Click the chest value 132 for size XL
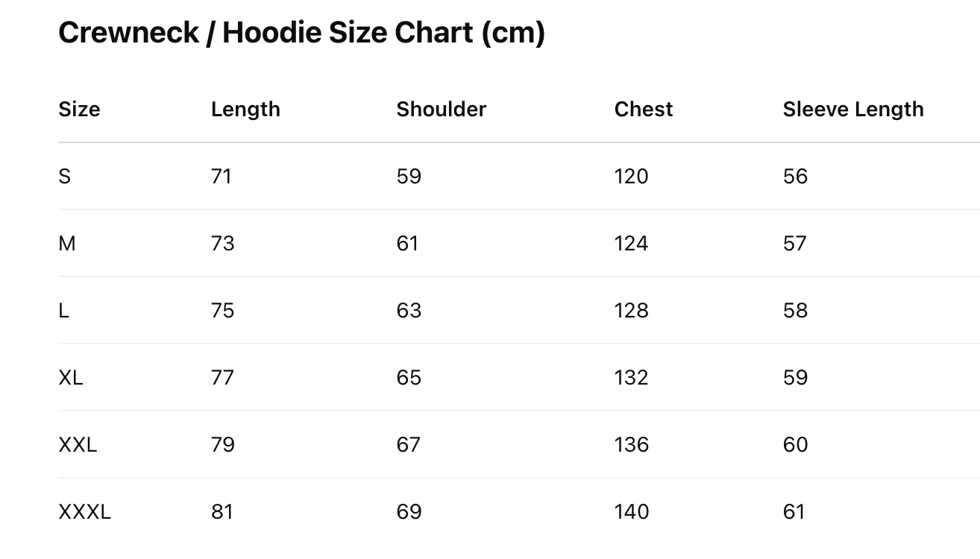Viewport: 980px width, 559px height. click(x=631, y=378)
